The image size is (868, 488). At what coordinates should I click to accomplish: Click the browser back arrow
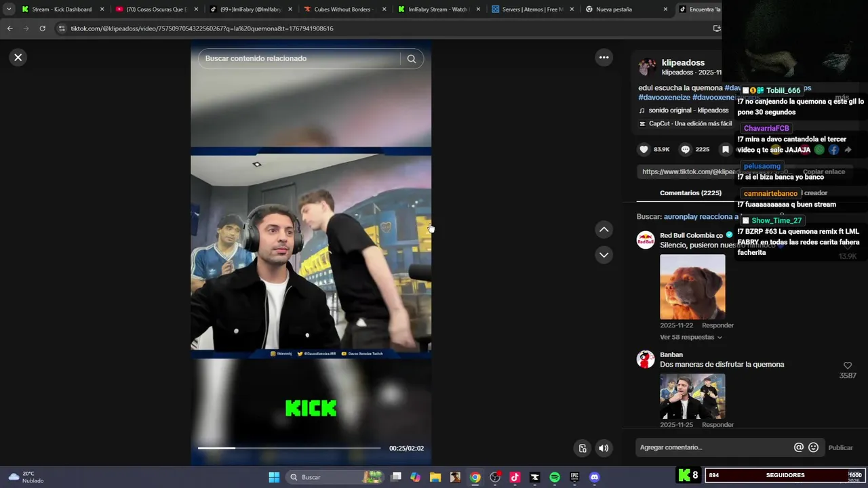point(9,28)
